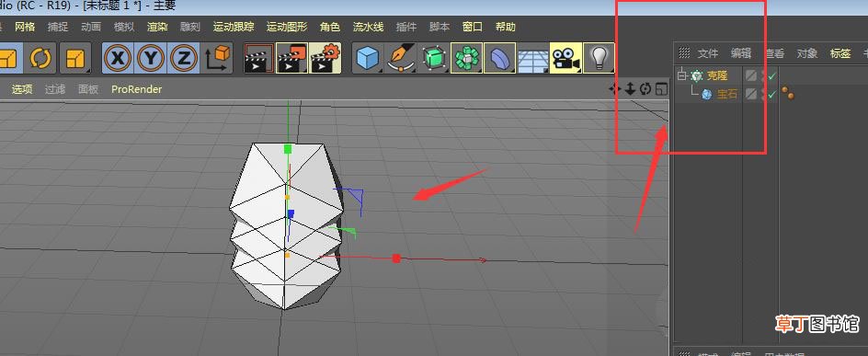This screenshot has width=868, height=356.
Task: Open Object Manager 文件 menu
Action: pyautogui.click(x=707, y=53)
